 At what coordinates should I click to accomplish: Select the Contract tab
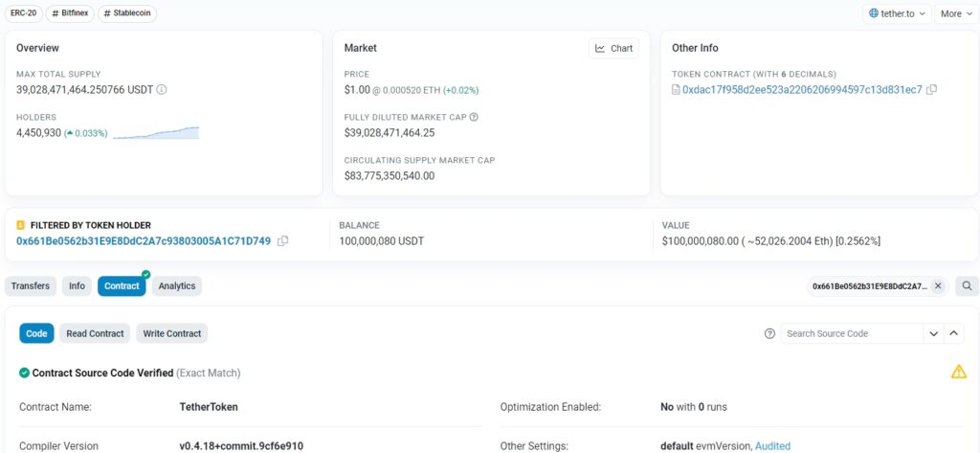(x=122, y=286)
